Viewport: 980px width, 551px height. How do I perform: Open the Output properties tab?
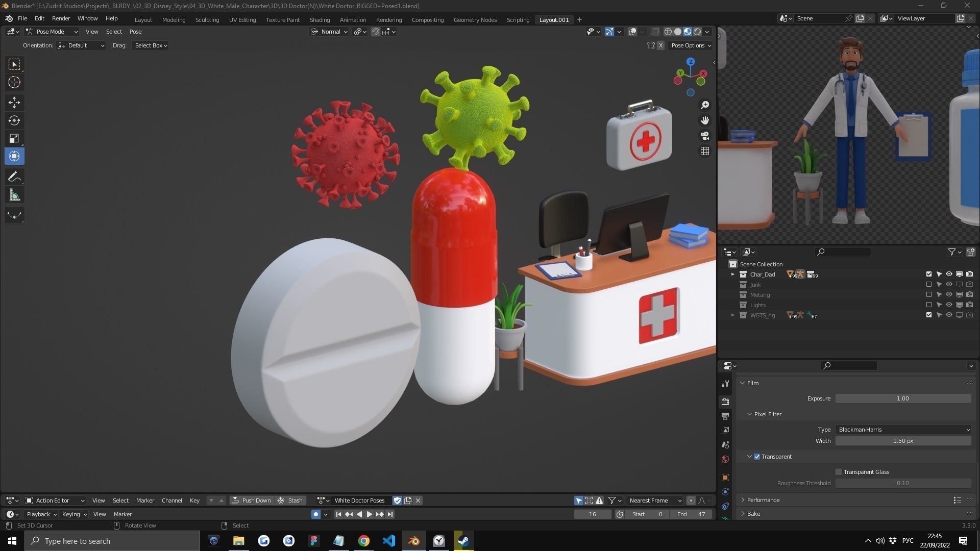(x=725, y=416)
